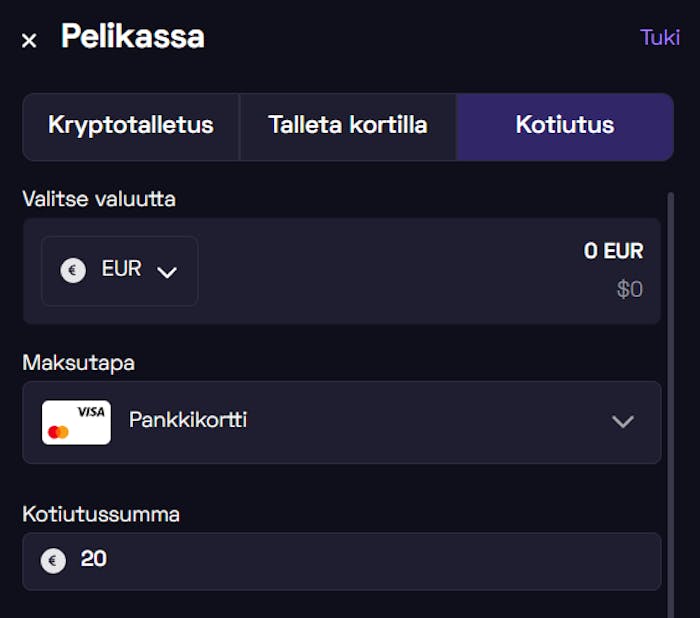Click the Maksutapa label

[x=78, y=363]
